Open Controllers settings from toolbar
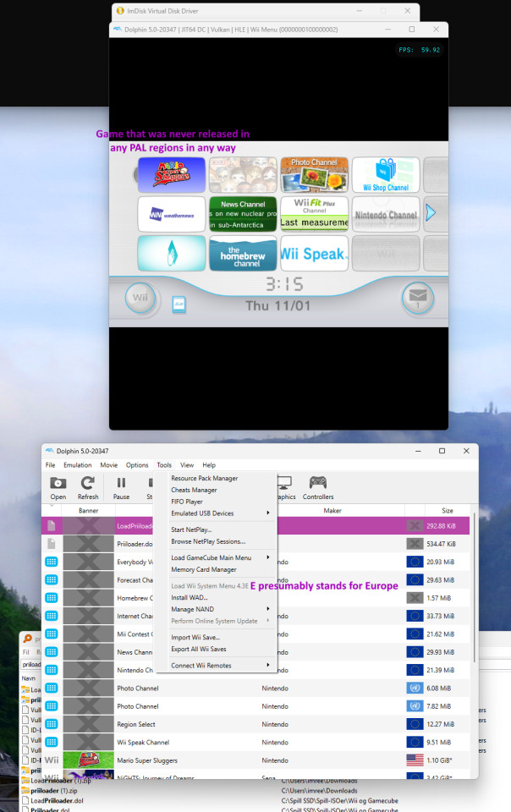The height and width of the screenshot is (812, 511). 318,488
